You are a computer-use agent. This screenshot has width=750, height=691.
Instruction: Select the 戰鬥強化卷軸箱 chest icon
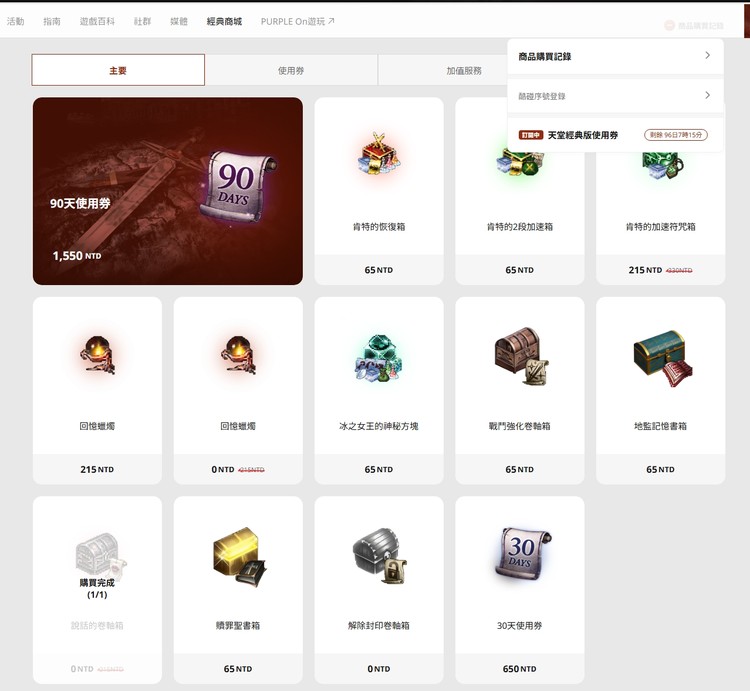(x=521, y=356)
